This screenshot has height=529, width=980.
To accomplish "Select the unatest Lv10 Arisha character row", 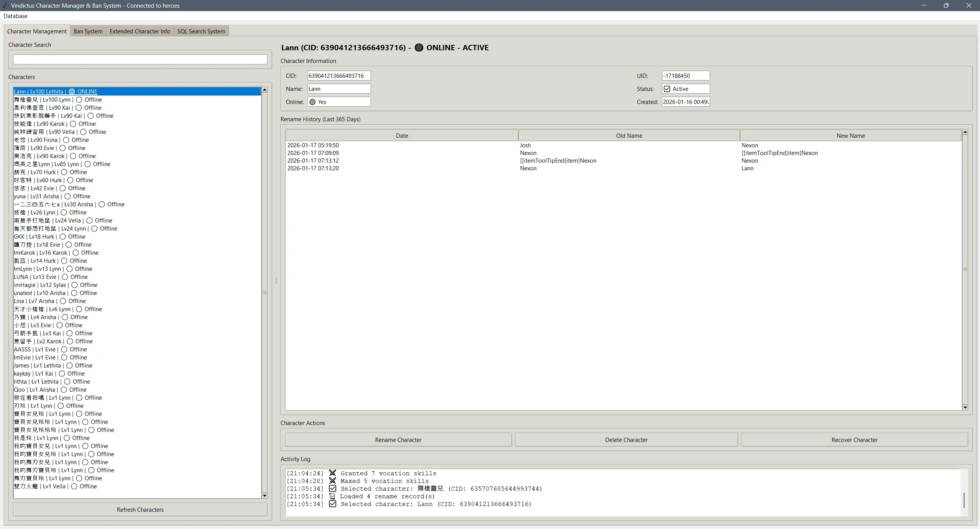I will pyautogui.click(x=137, y=293).
